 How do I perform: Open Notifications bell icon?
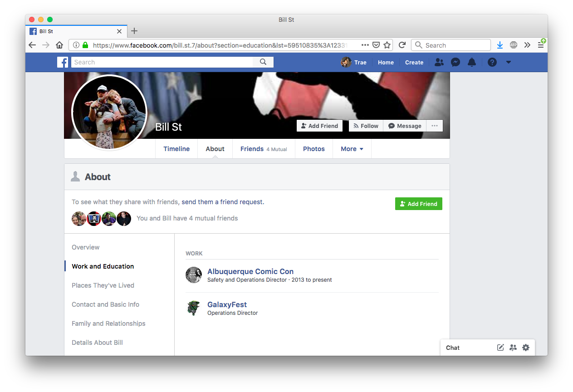[472, 62]
